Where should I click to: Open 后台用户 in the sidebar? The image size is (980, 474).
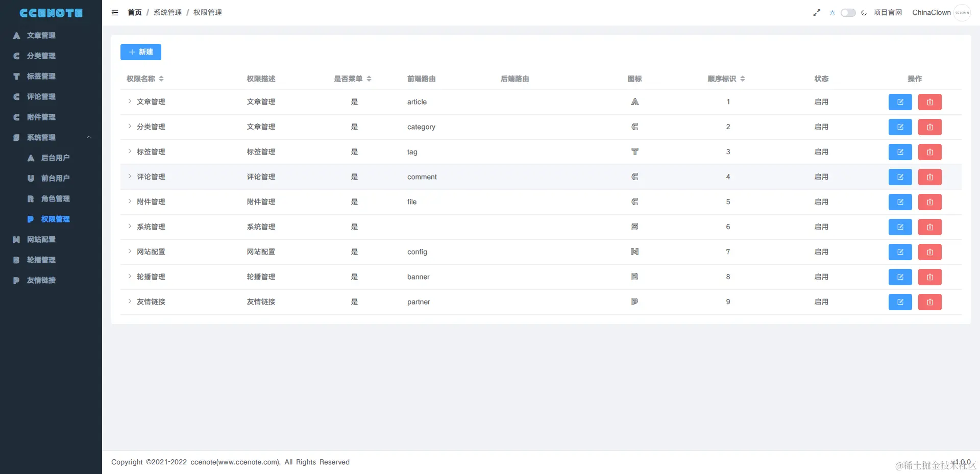pos(51,158)
